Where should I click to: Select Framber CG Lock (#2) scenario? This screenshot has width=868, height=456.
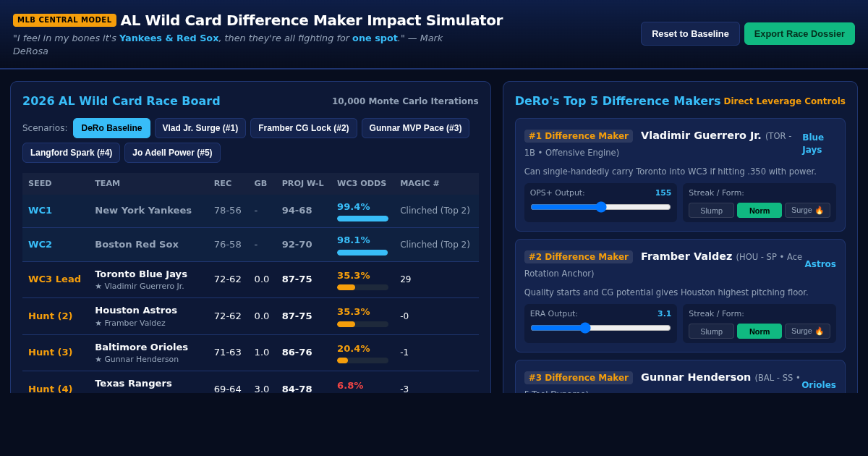(x=304, y=128)
